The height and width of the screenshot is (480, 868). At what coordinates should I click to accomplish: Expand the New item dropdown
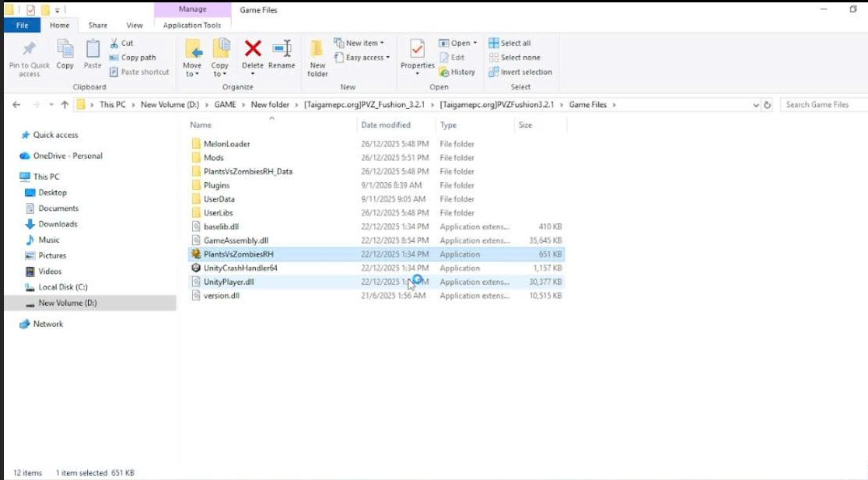359,43
